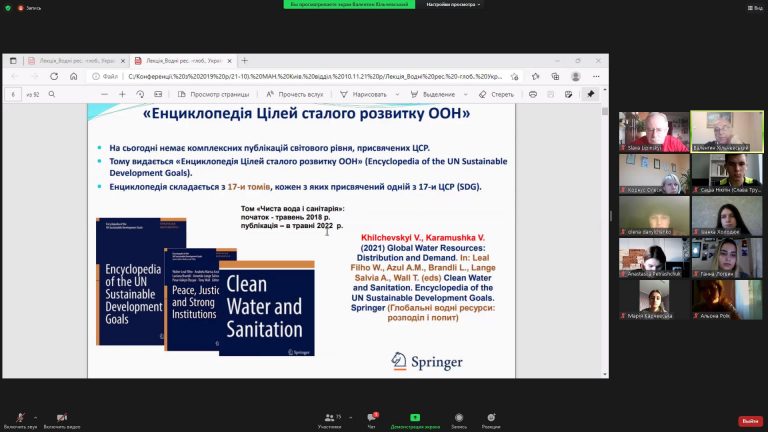Viewport: 768px width, 432px height.
Task: Click the Read aloud button
Action: [x=295, y=95]
